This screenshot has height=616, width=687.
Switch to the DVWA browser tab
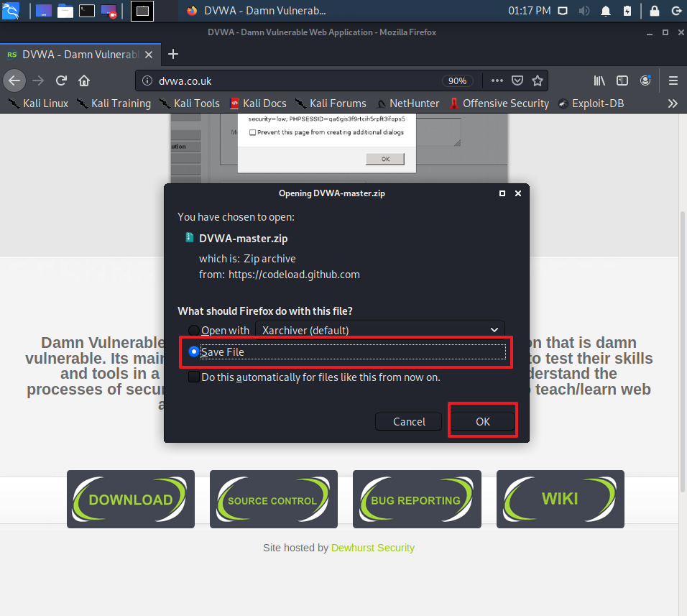[x=80, y=55]
